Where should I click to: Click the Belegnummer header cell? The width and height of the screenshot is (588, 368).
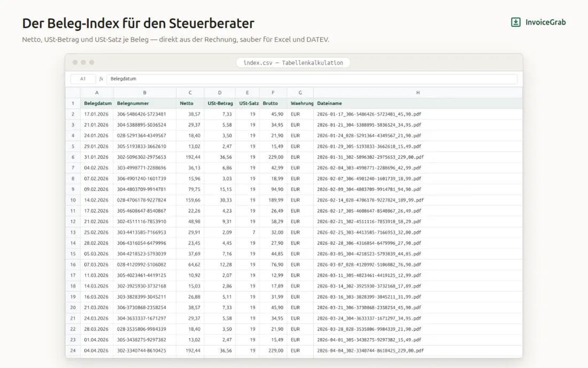(x=145, y=103)
